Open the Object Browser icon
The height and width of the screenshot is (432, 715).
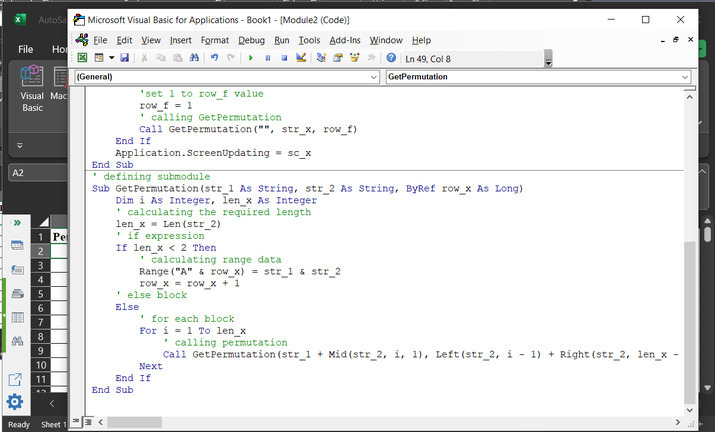tap(354, 58)
